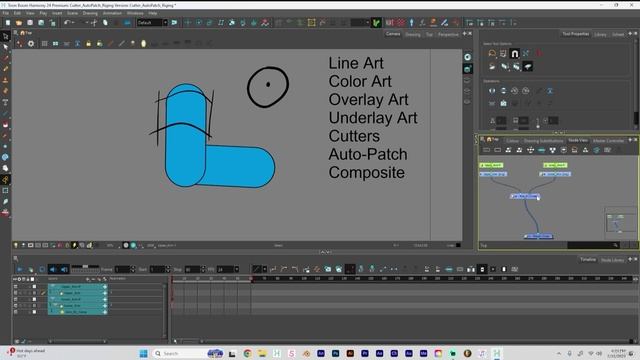This screenshot has width=640, height=360.
Task: Switch to the Perspective view tab
Action: pos(448,34)
